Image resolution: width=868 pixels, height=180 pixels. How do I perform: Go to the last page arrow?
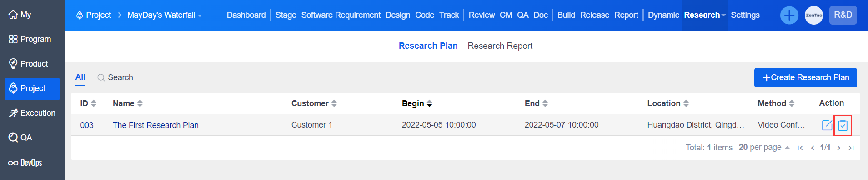(851, 148)
